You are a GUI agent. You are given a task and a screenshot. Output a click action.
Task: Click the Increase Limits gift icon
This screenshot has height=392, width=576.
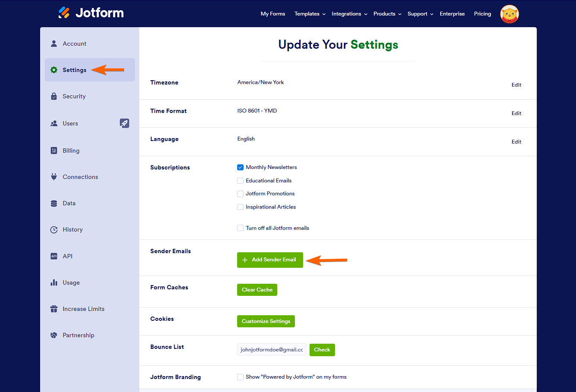coord(54,309)
